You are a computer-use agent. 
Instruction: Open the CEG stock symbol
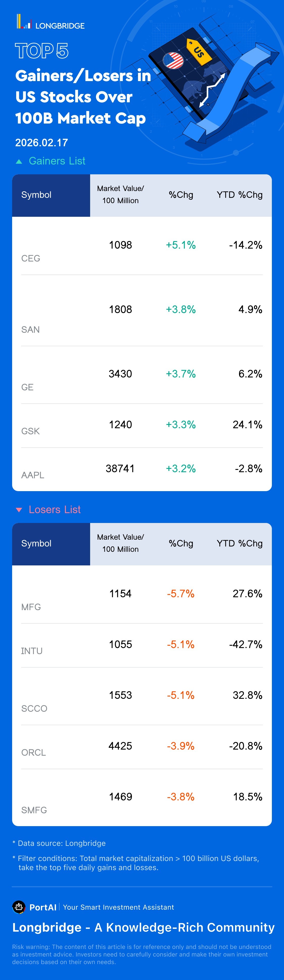pyautogui.click(x=31, y=258)
